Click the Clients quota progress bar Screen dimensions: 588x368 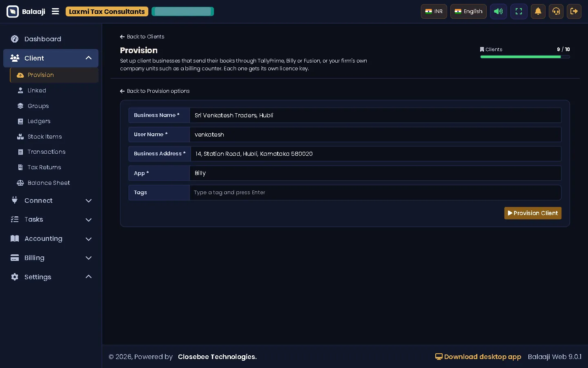[525, 57]
